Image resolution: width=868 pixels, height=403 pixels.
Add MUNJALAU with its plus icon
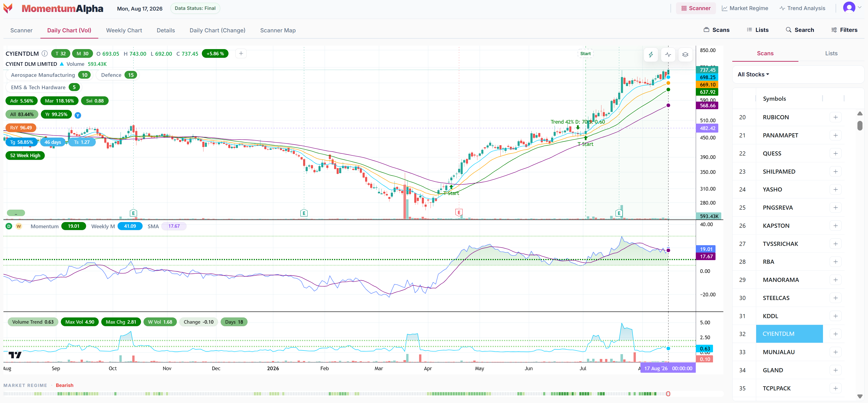[835, 352]
